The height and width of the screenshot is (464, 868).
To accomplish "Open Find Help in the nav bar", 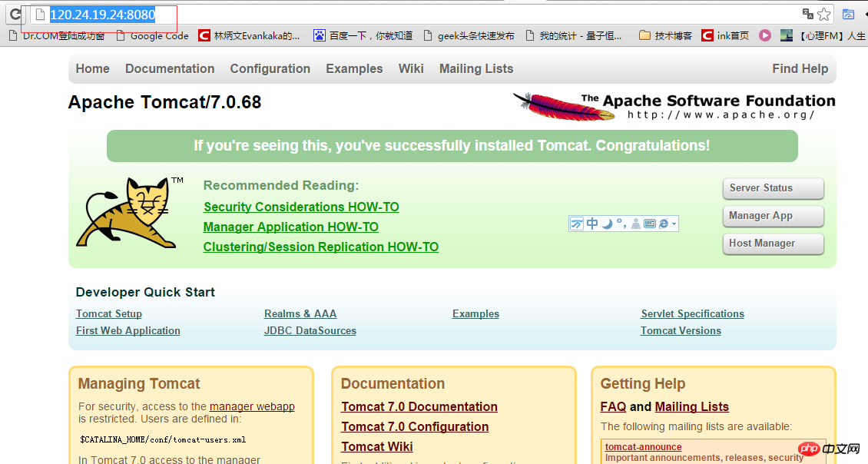I will pos(800,68).
